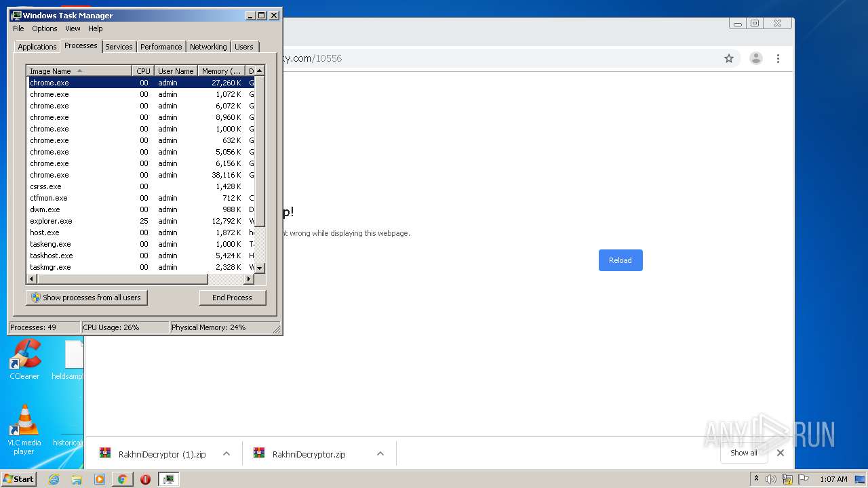Maximize the Windows Task Manager window

(x=262, y=15)
